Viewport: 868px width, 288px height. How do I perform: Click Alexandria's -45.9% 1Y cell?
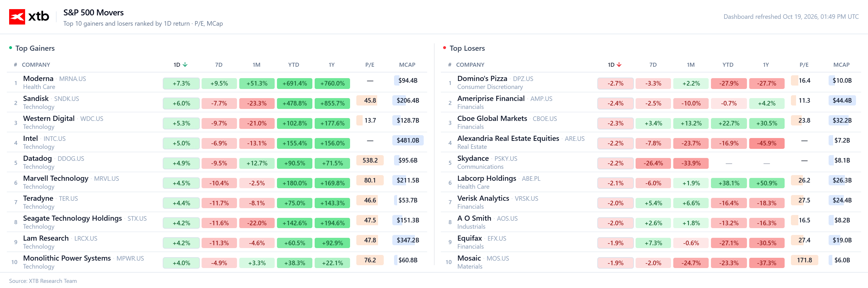point(767,143)
